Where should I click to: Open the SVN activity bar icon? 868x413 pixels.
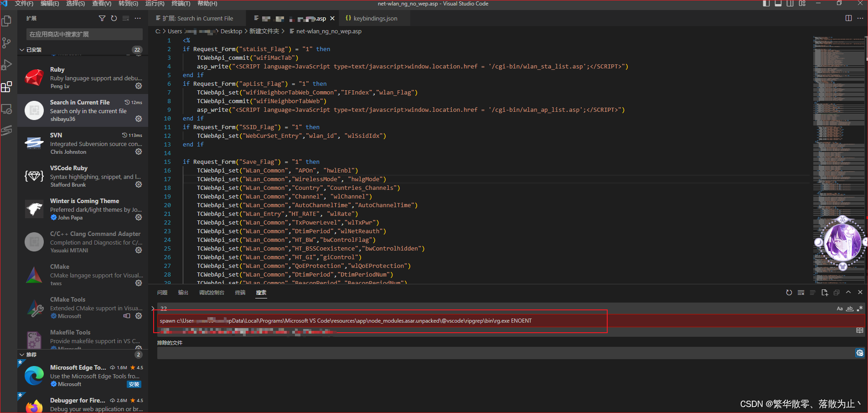click(x=7, y=131)
